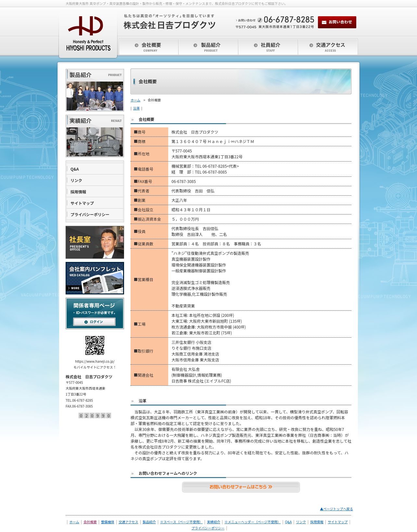The height and width of the screenshot is (532, 417).
Task: Click the ■工場 table row label
Action: click(140, 324)
